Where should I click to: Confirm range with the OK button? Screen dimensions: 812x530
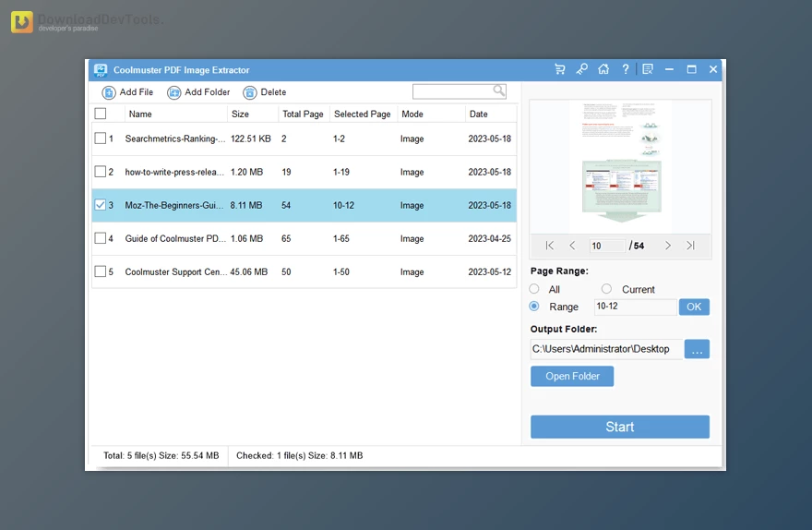[x=694, y=307]
